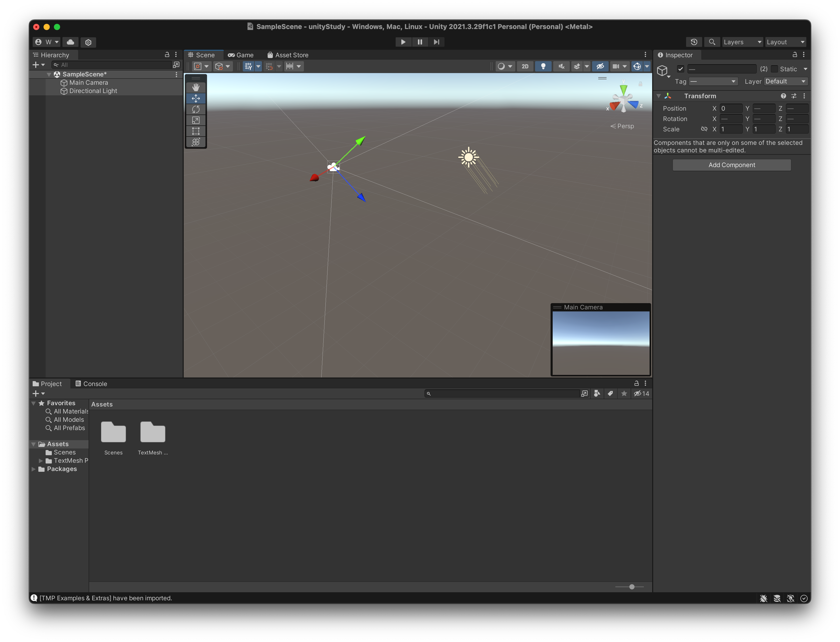Expand the TextMesh Pro folder in tree

coord(41,461)
